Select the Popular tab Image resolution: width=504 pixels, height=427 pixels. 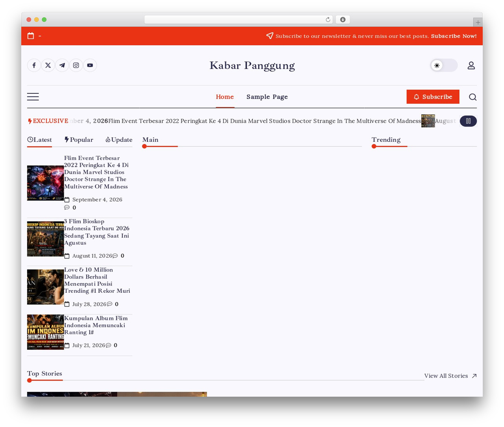click(x=79, y=140)
